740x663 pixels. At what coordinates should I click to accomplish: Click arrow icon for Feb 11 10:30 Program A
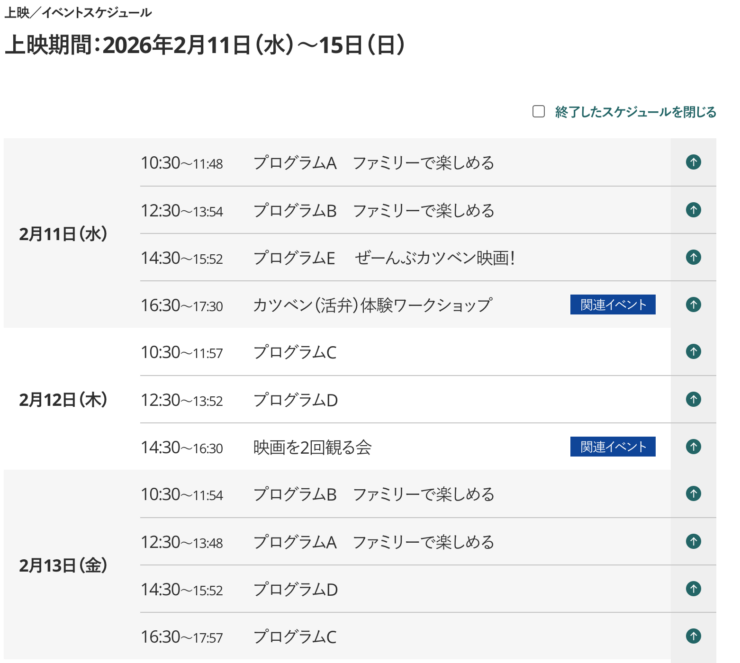pyautogui.click(x=693, y=162)
